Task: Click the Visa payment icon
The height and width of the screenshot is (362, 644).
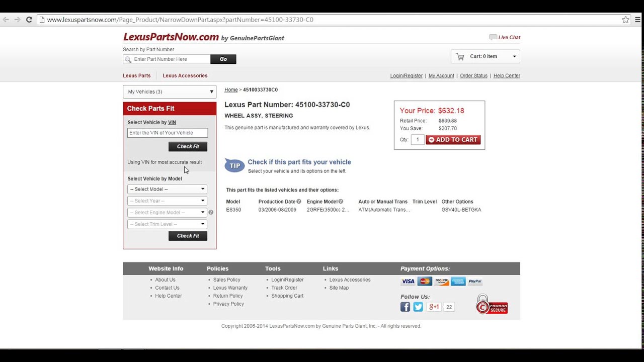Action: pos(408,282)
